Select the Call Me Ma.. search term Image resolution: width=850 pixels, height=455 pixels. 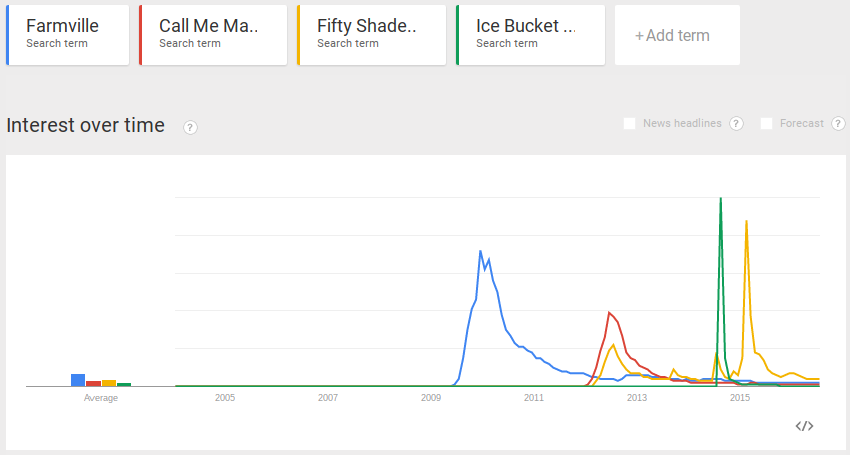pos(213,35)
